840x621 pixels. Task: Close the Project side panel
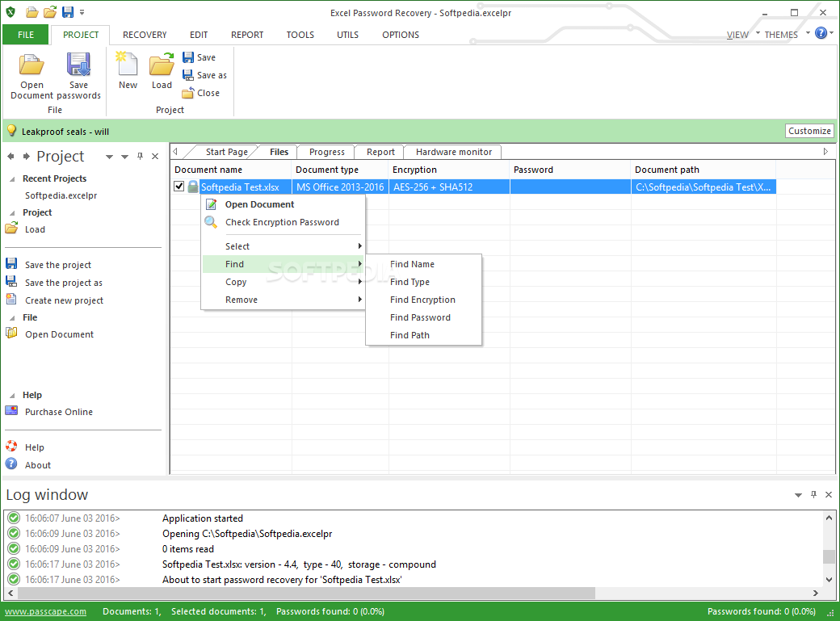click(155, 157)
